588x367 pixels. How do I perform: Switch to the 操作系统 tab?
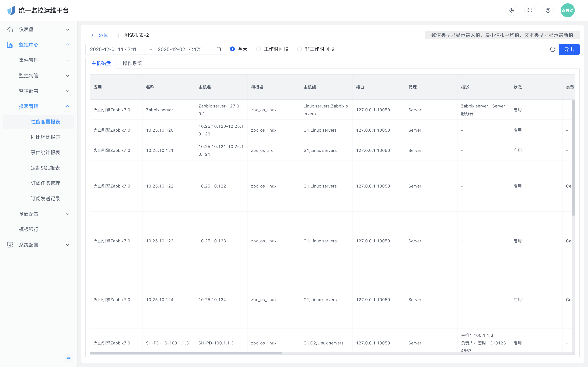[132, 63]
